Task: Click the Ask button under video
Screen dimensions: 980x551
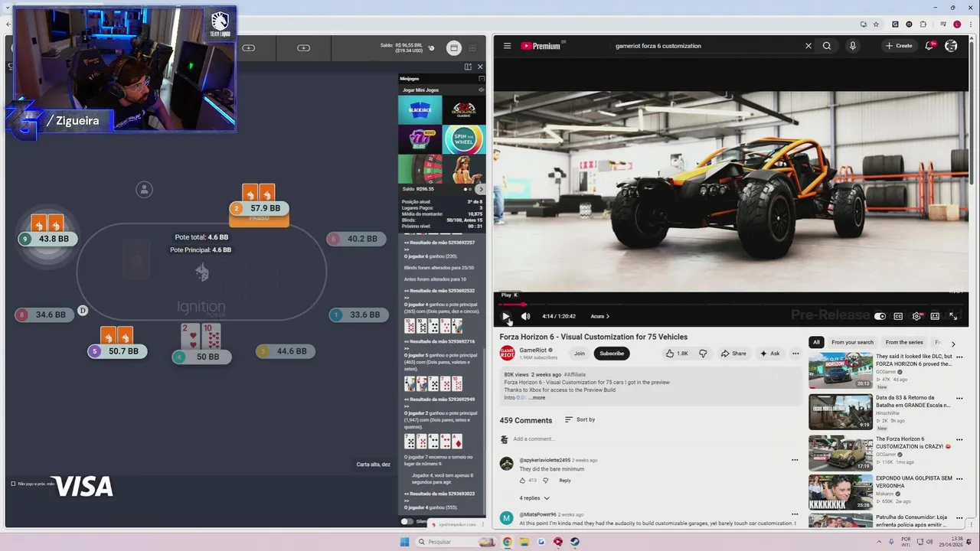Action: pos(769,354)
